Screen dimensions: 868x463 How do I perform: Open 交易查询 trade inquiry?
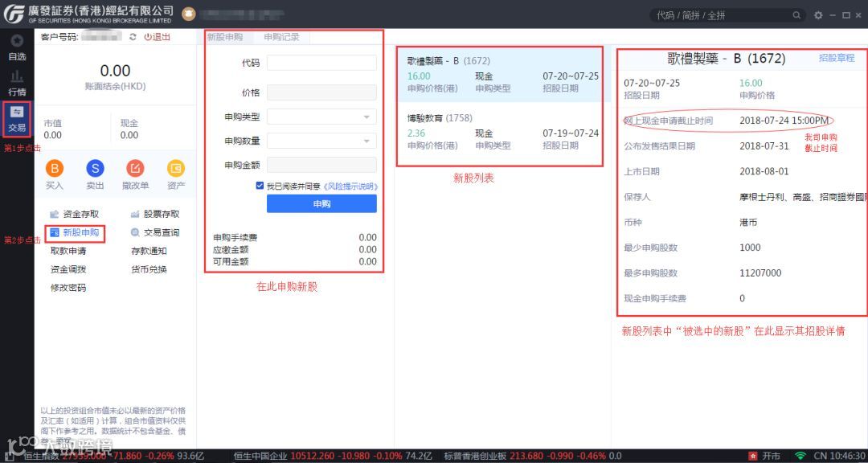156,232
